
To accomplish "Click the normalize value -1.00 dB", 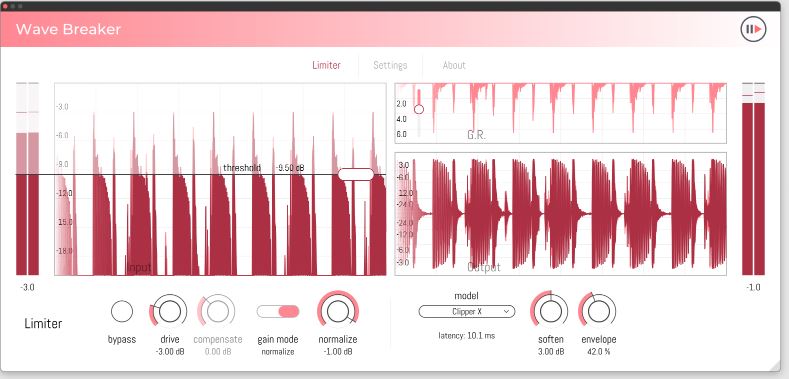I will (x=338, y=352).
